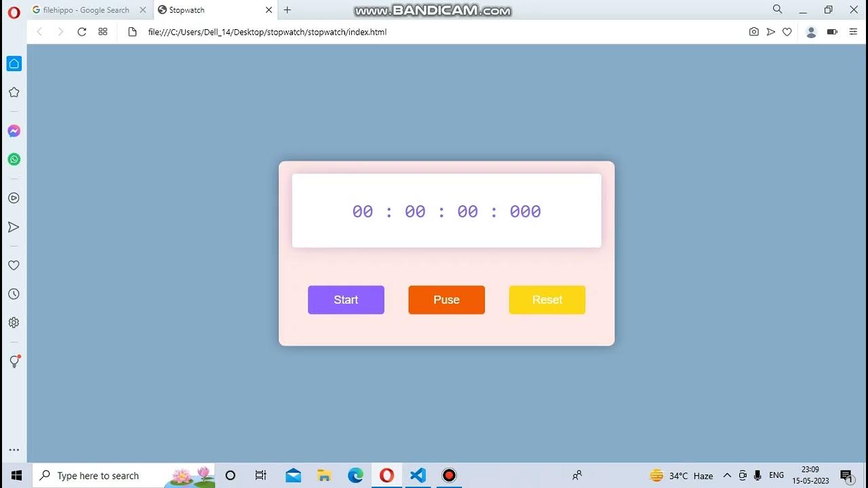Show hidden system tray icons
Screen dimensions: 868x488
tap(727, 475)
